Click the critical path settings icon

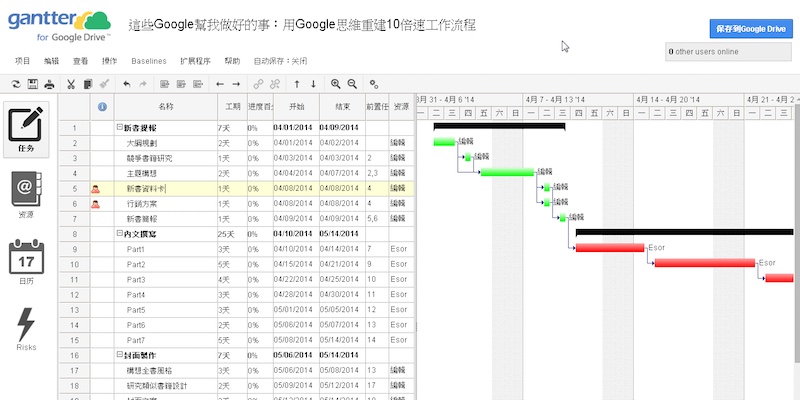[x=374, y=84]
